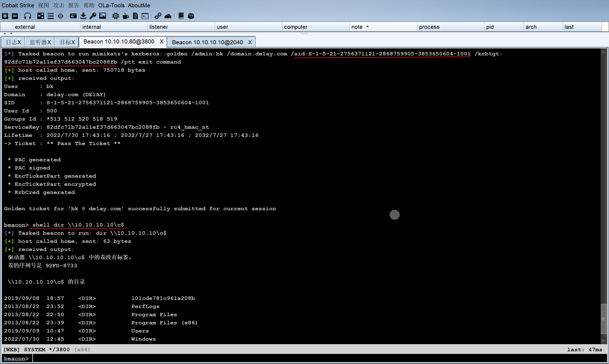Click the 'last: 47ms' status text
The height and width of the screenshot is (364, 609).
585,350
